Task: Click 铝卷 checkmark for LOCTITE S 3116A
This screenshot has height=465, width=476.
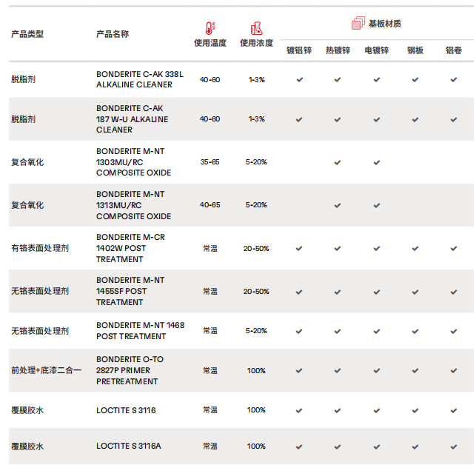Action: coord(454,446)
